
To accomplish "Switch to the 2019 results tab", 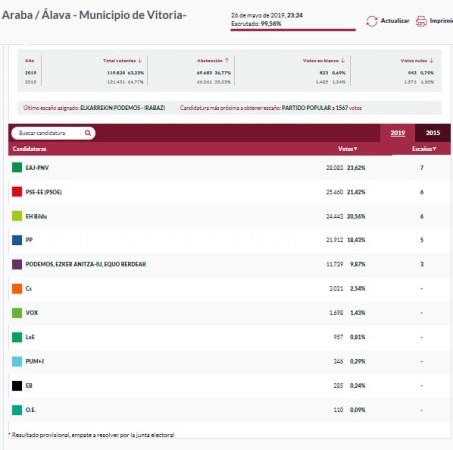I will pyautogui.click(x=398, y=133).
